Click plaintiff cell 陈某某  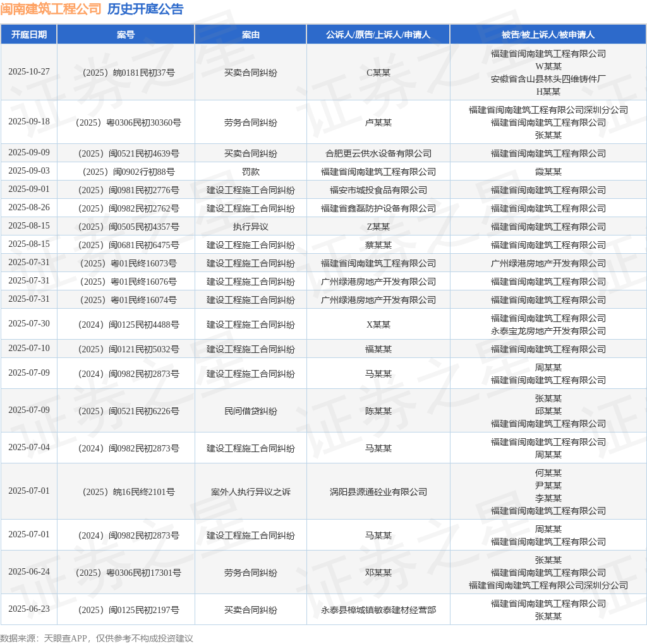(378, 411)
